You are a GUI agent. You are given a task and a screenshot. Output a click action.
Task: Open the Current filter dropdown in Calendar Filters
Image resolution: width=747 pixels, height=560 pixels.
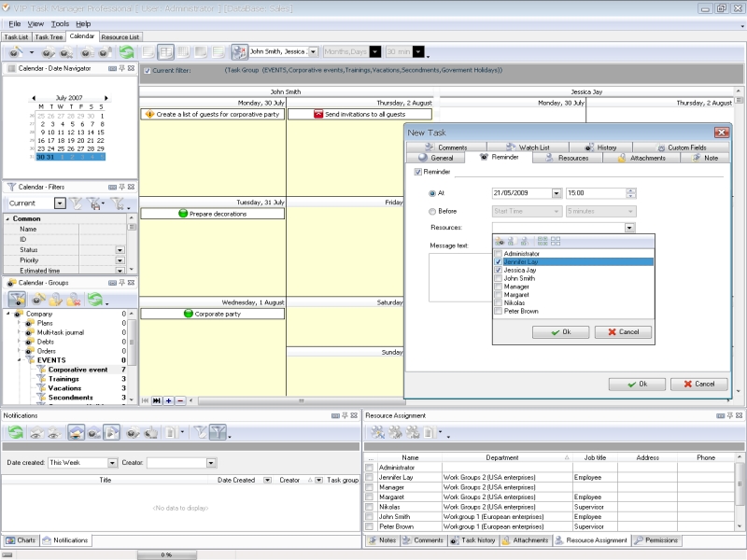(x=60, y=203)
